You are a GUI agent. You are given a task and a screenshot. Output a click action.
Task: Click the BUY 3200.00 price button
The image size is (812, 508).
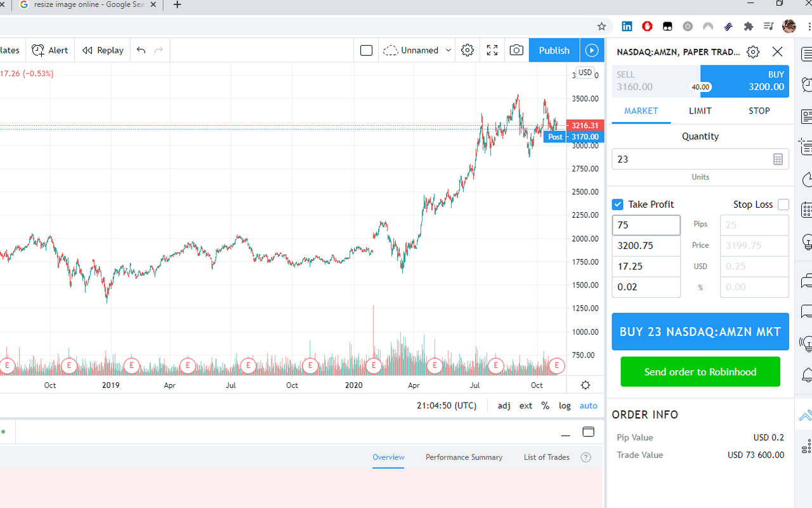[749, 81]
